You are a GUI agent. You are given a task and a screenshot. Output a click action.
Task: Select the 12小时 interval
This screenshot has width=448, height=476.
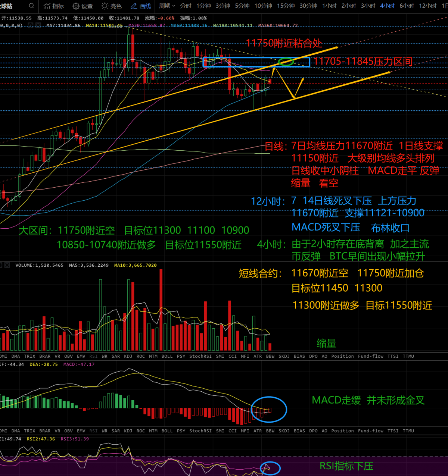point(427,6)
